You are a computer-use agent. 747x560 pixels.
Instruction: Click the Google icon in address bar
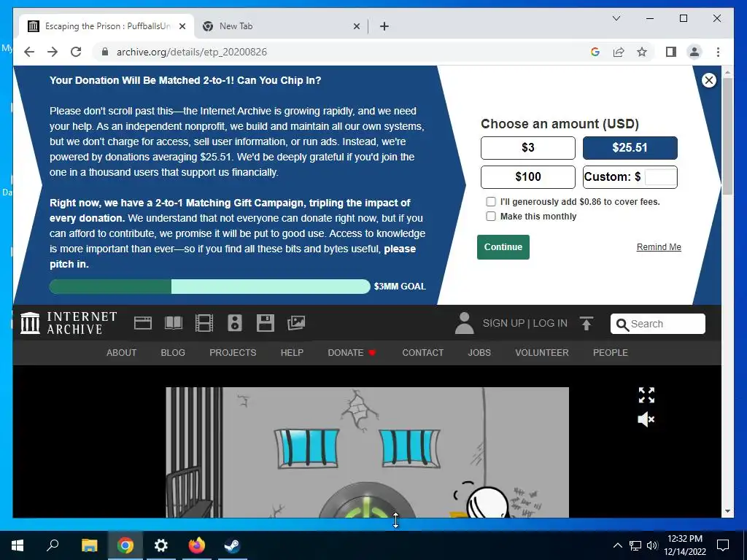pyautogui.click(x=595, y=52)
